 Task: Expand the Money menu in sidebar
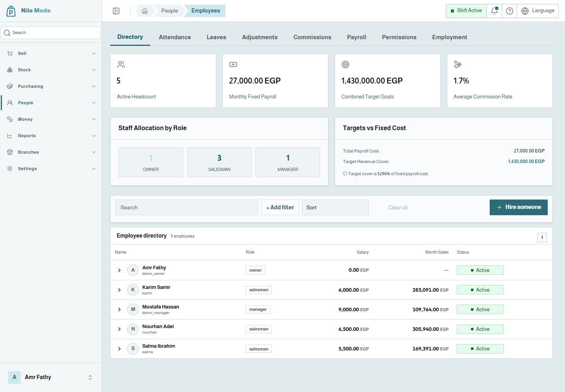click(x=51, y=119)
